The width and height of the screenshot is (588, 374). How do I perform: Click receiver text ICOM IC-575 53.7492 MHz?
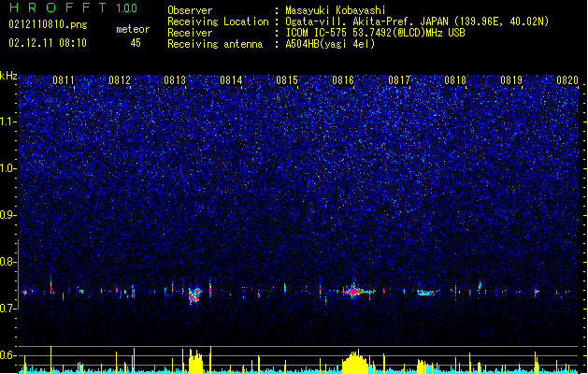(x=375, y=33)
